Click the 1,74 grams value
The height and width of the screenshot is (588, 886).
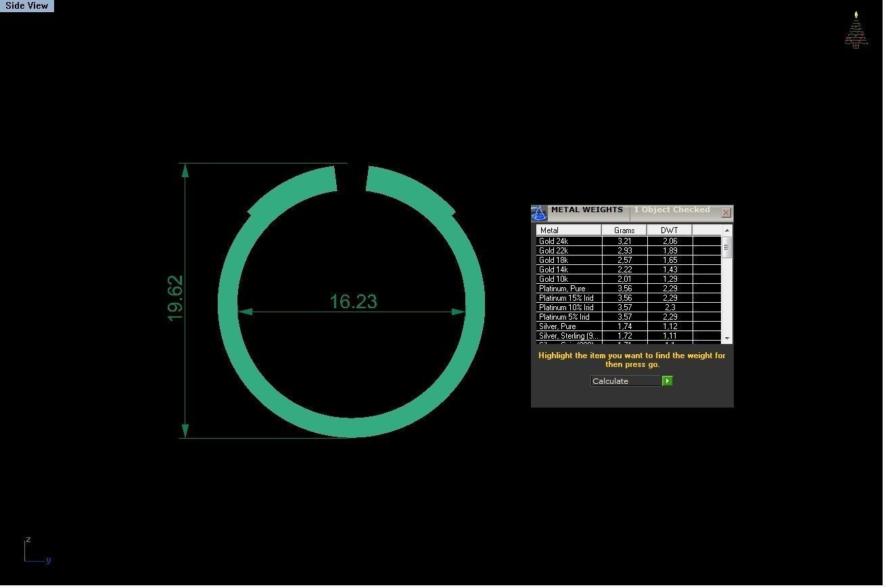624,326
